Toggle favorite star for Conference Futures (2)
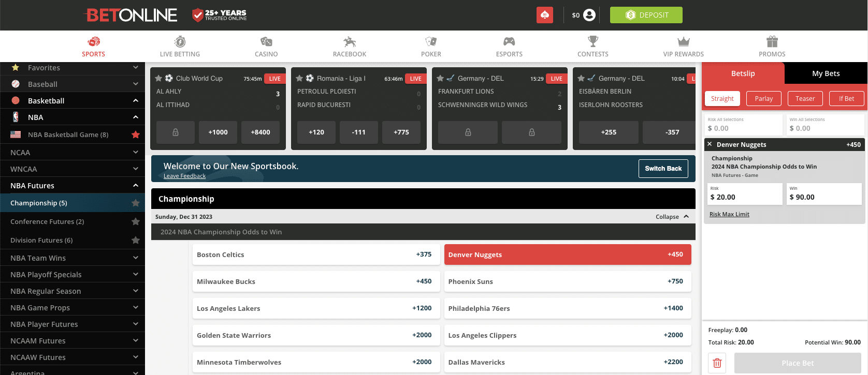The height and width of the screenshot is (375, 868). tap(136, 221)
